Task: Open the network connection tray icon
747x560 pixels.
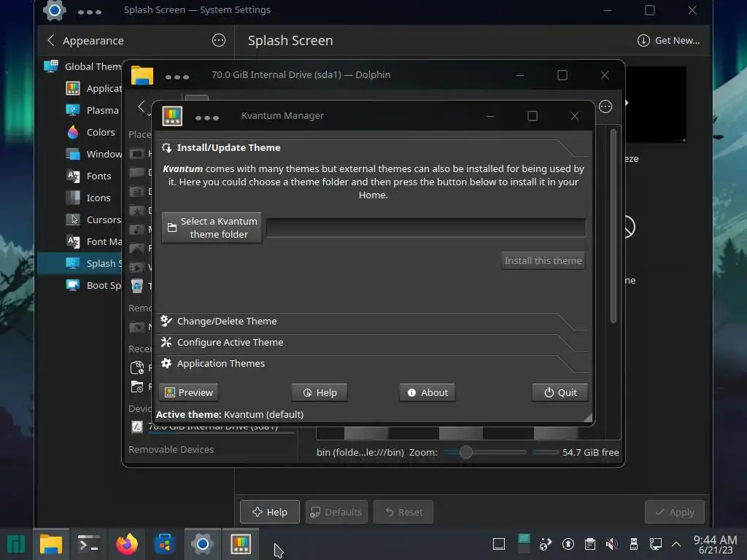Action: tap(656, 544)
